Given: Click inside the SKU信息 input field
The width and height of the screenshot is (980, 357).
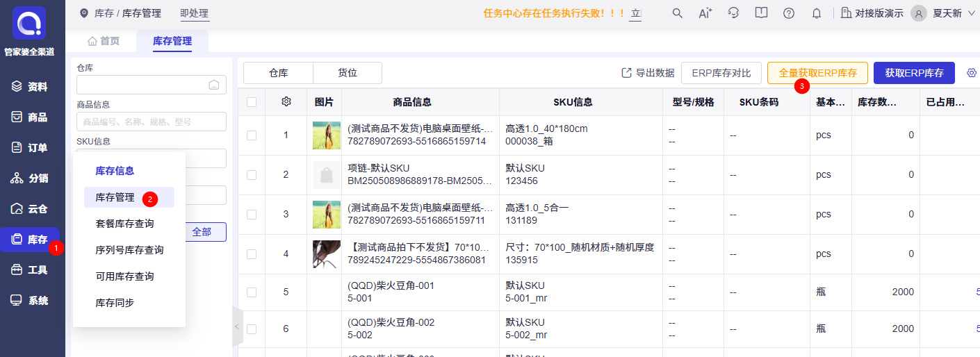Looking at the screenshot, I should tap(152, 158).
